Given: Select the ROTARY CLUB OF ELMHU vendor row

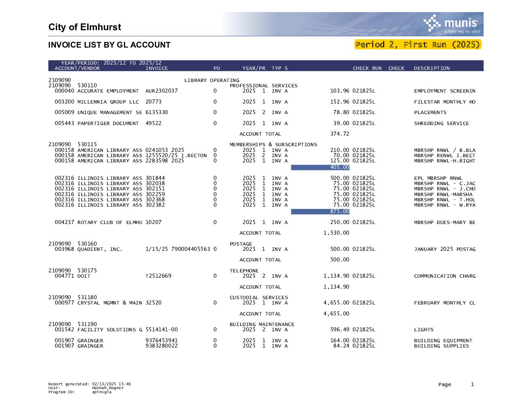Looking at the screenshot, I should (265, 222).
